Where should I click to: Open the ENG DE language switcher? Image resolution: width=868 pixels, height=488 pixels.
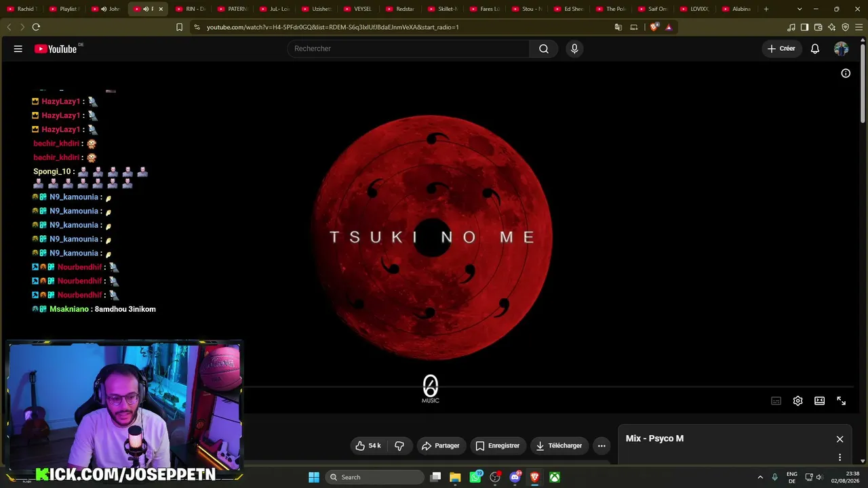792,477
